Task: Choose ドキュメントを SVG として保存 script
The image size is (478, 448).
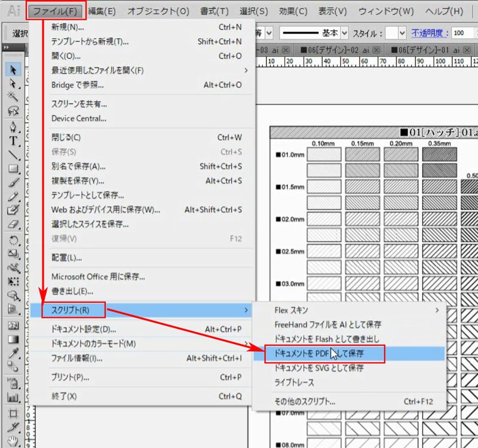Action: (x=349, y=368)
